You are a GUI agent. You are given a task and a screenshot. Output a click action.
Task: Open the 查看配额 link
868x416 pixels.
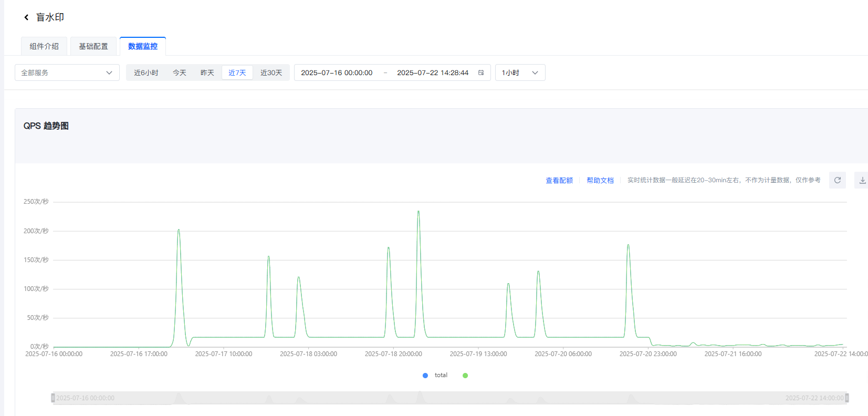click(559, 180)
